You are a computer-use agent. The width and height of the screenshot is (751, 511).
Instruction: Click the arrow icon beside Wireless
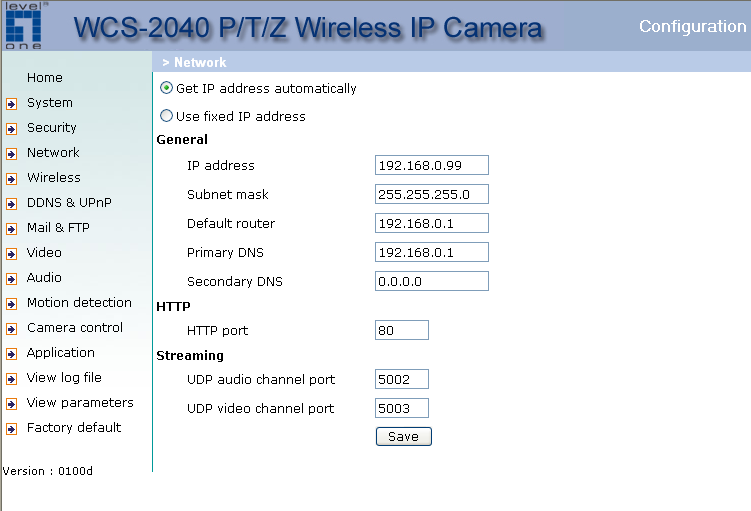tap(11, 178)
